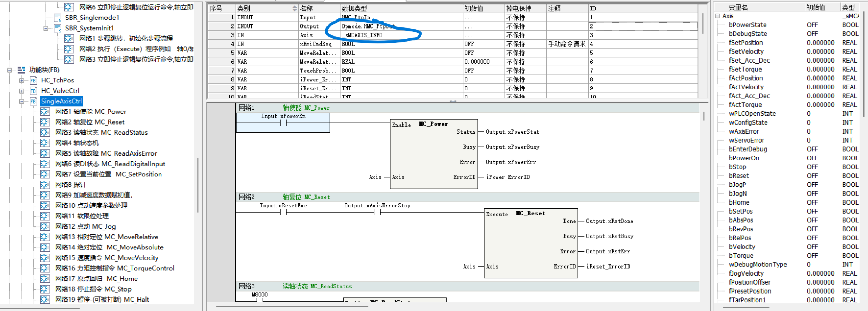Viewport: 868px width, 311px height.
Task: Expand the HC_TchPos function block node
Action: pyautogui.click(x=22, y=81)
